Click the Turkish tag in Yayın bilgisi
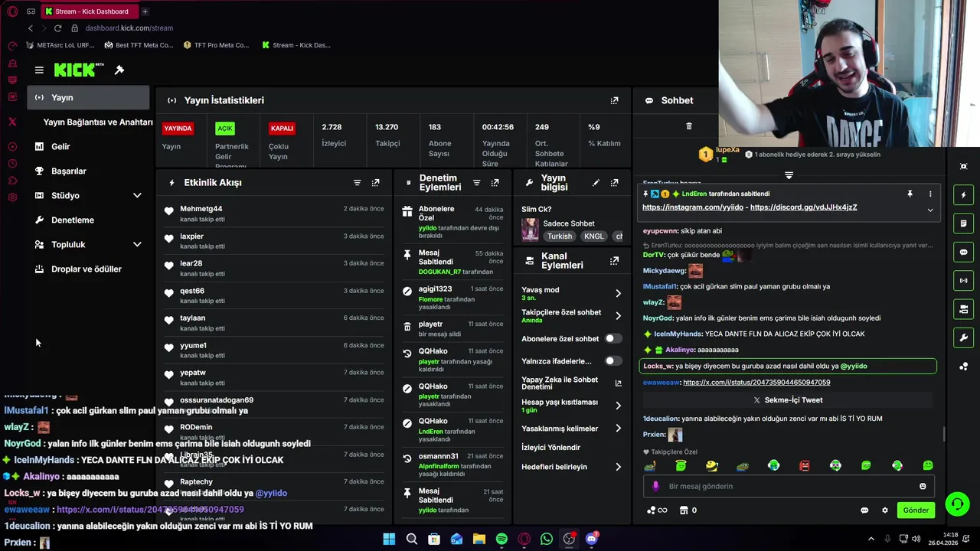Image resolution: width=980 pixels, height=551 pixels. pyautogui.click(x=559, y=236)
